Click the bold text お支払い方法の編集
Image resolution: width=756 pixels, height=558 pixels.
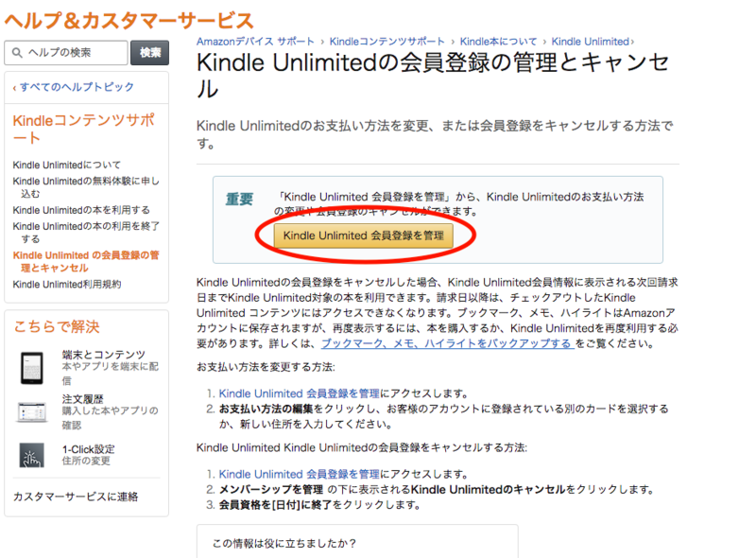[266, 409]
